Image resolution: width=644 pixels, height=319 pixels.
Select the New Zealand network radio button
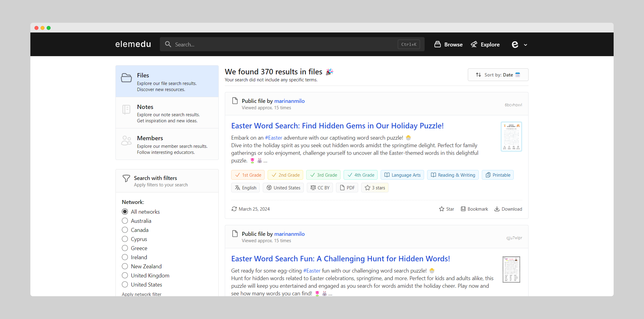125,266
